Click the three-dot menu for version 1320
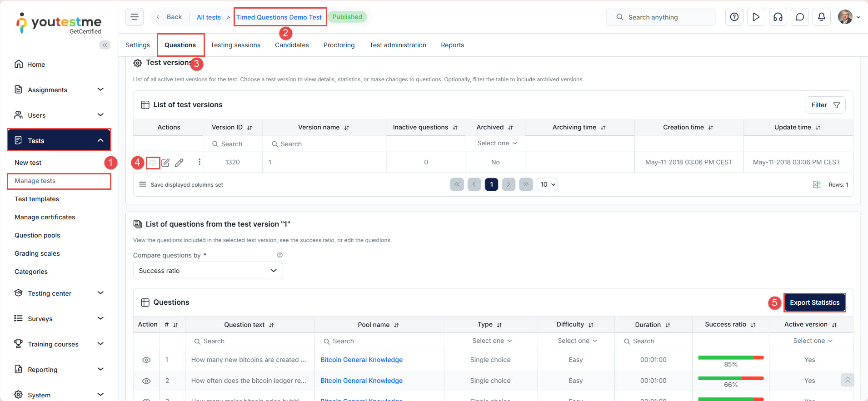 click(199, 162)
